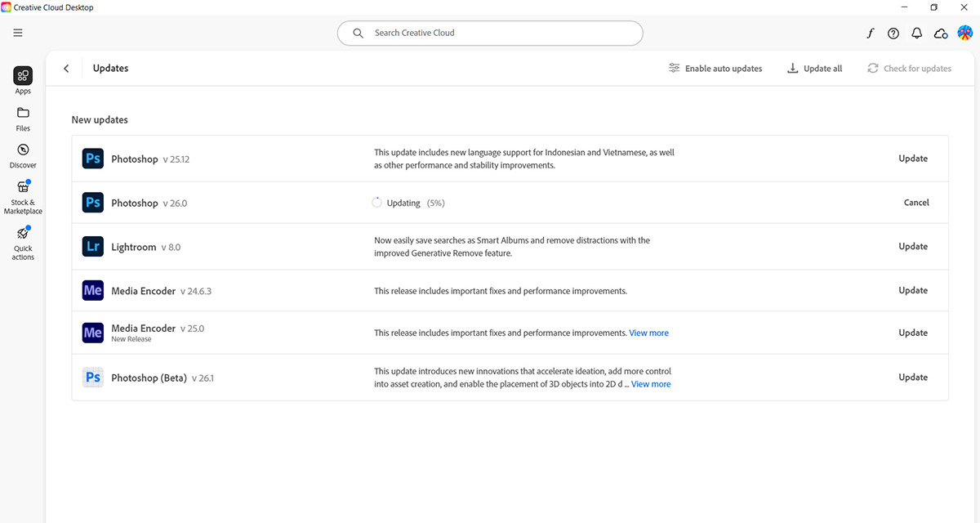Click the Media Encoder v 25.0 icon
The width and height of the screenshot is (980, 523).
click(93, 333)
